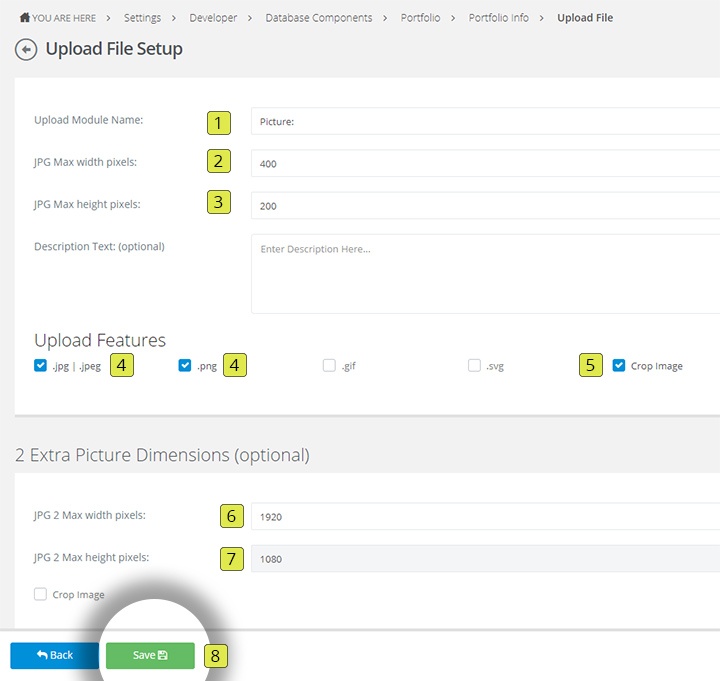Click the circled back arrow icon

(x=26, y=50)
